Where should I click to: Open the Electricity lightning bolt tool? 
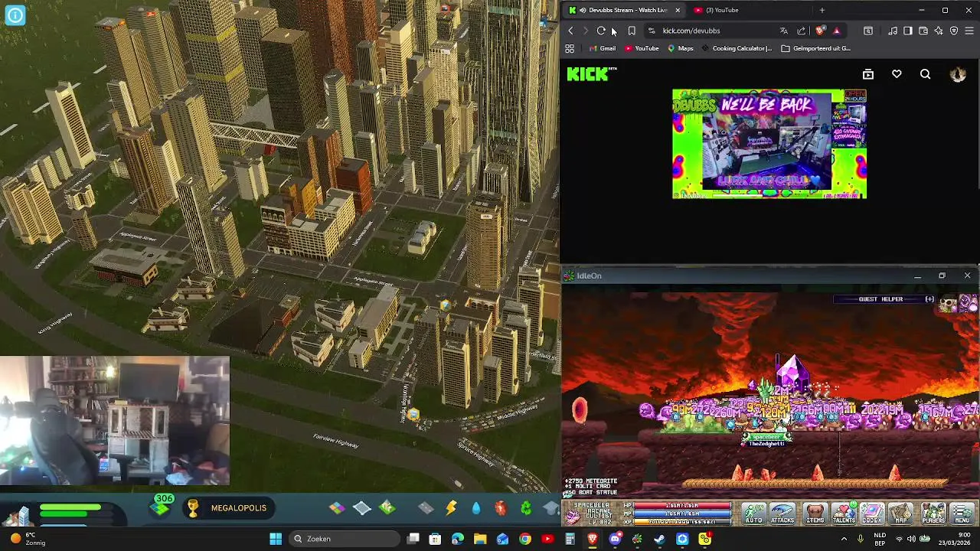pos(451,507)
